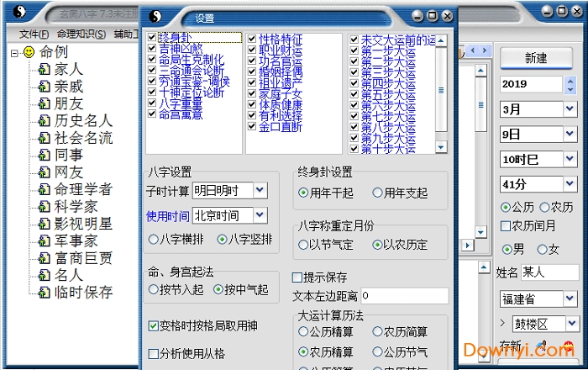
Task: Click the folder icon next to 社会名流
Action: tap(45, 138)
